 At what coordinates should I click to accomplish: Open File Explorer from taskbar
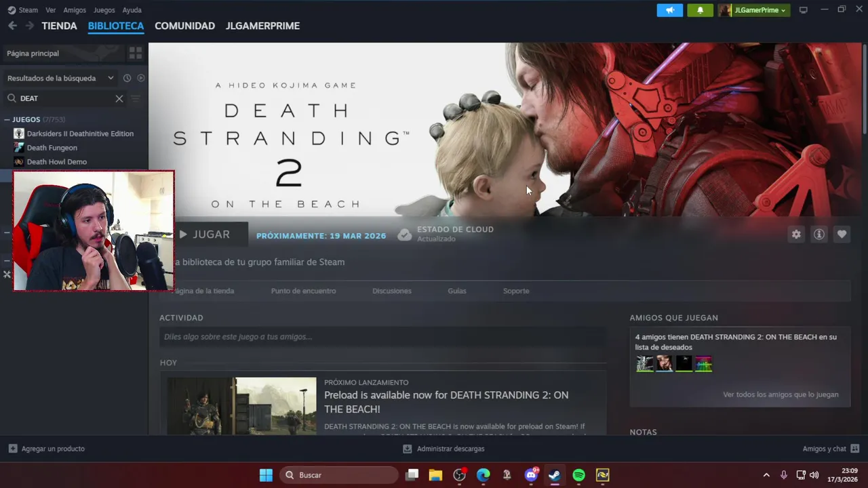tap(435, 475)
